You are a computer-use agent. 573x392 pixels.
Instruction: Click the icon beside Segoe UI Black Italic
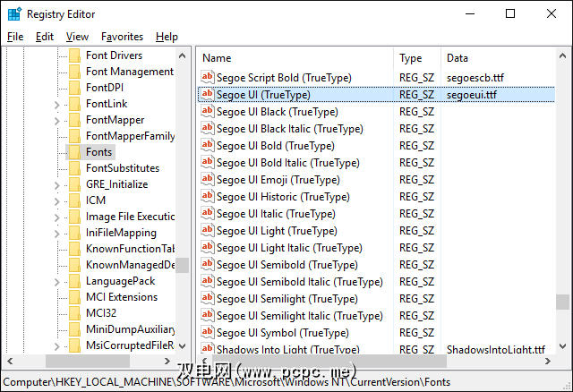pos(207,128)
